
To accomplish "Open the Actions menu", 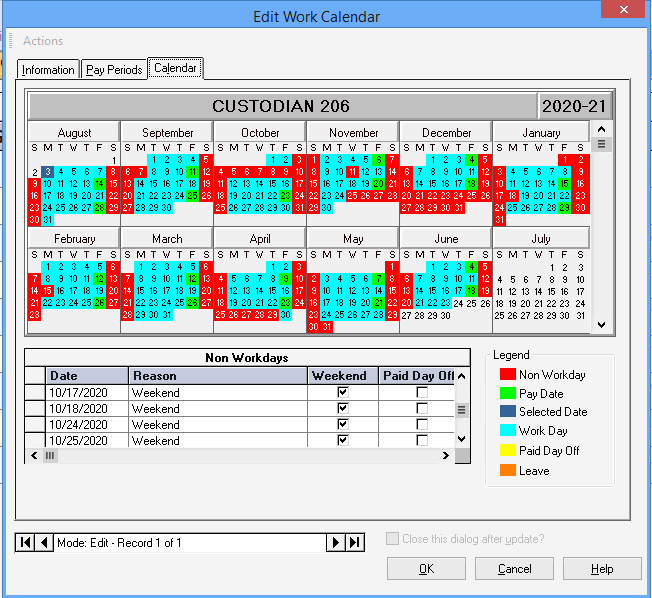I will (x=43, y=41).
